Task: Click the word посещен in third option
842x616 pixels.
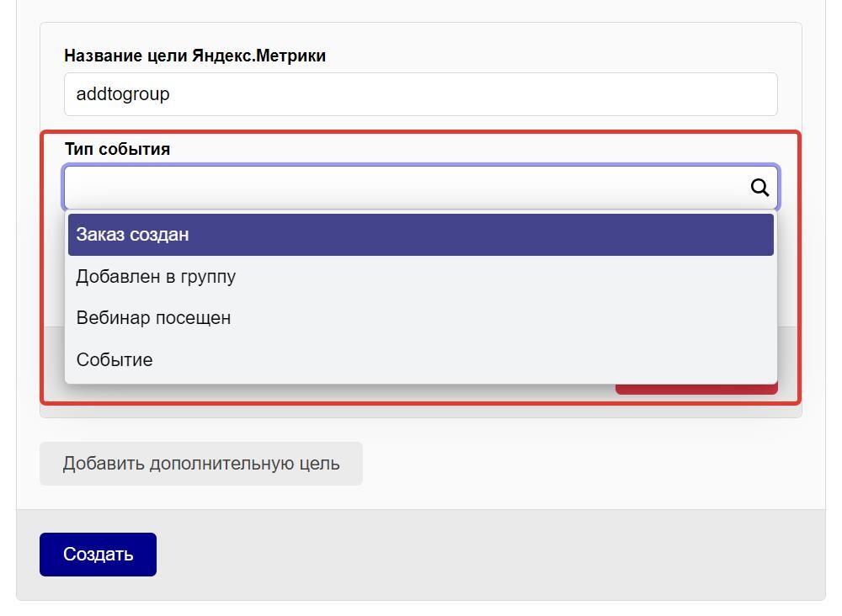Action: [x=193, y=317]
